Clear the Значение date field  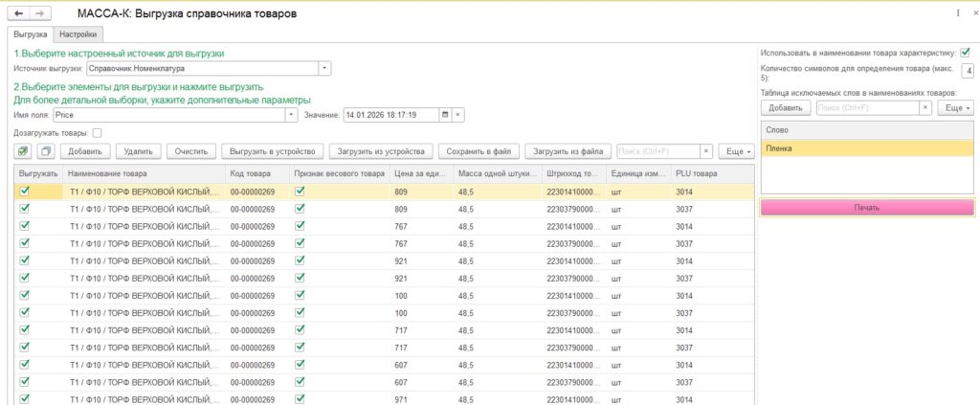(457, 115)
